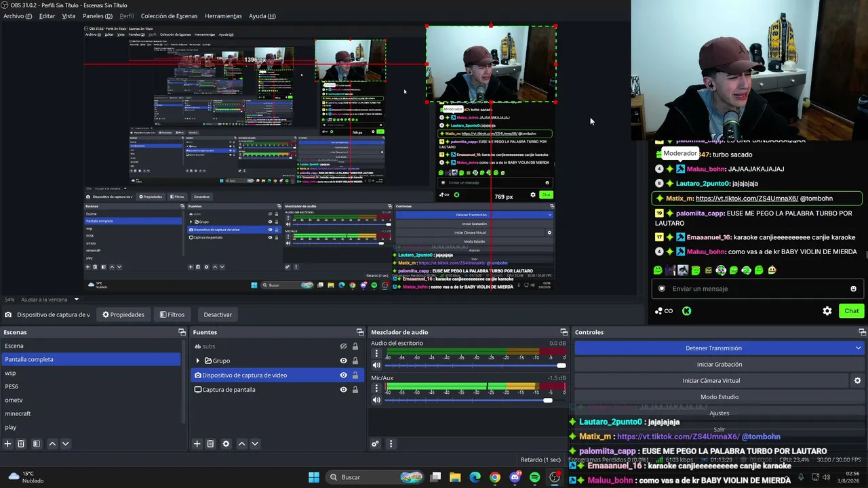The image size is (868, 488).
Task: Click Iniciar Cámara Virtual
Action: (711, 381)
